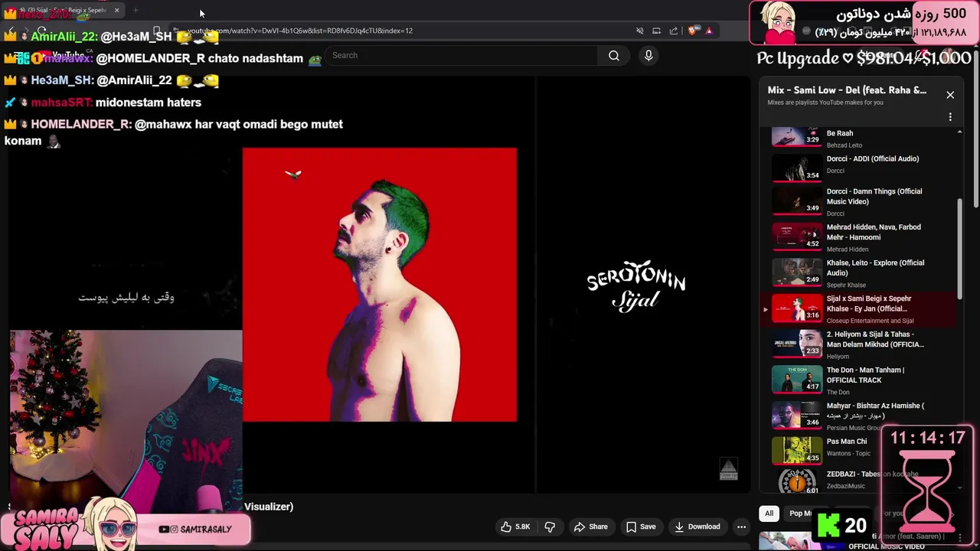Click the playlist panel scrollbar thumb
This screenshot has height=551, width=980.
pos(960,249)
